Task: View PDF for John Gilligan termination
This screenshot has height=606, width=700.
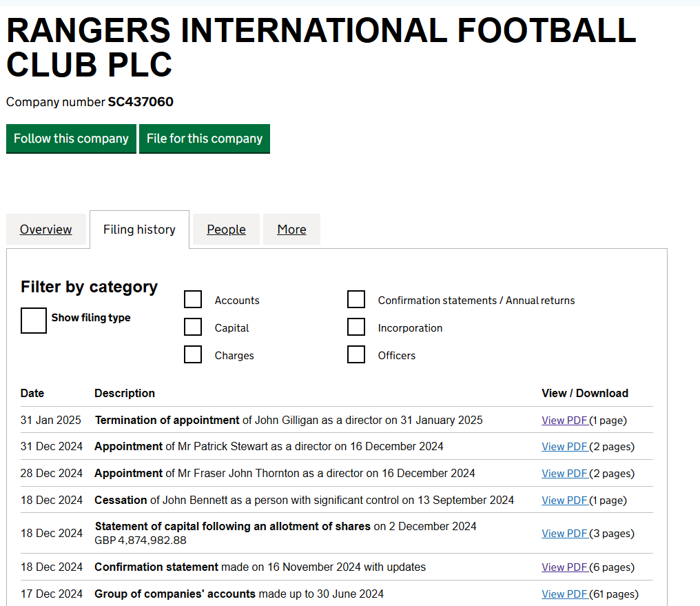Action: [565, 421]
